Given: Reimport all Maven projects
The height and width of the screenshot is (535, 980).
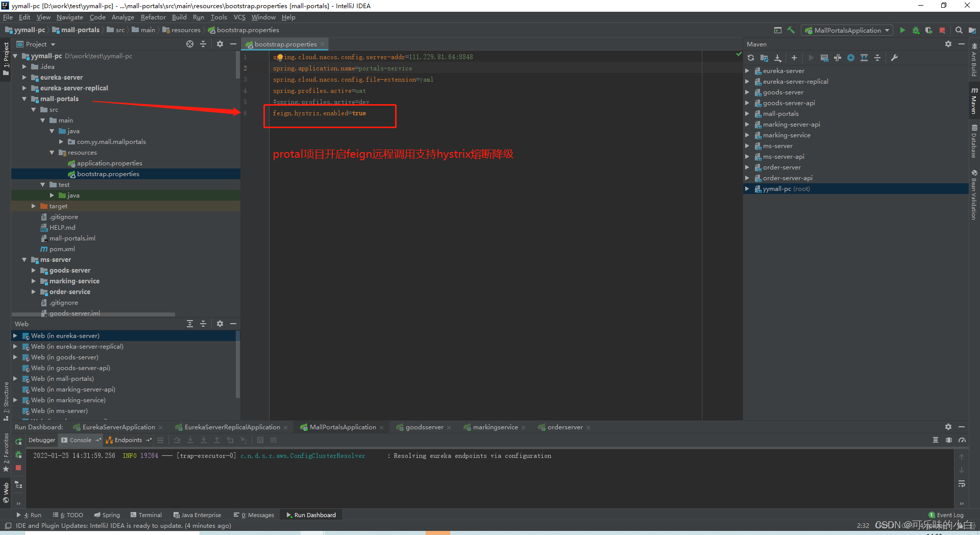Looking at the screenshot, I should pos(751,58).
